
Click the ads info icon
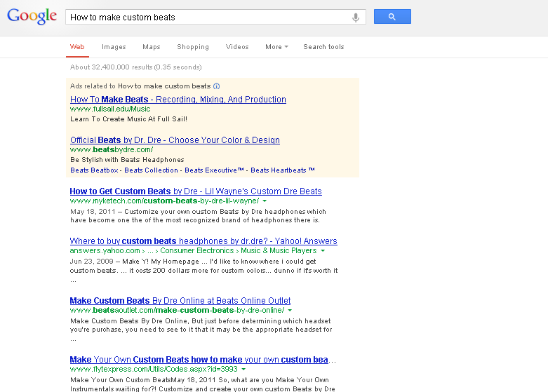coord(216,86)
